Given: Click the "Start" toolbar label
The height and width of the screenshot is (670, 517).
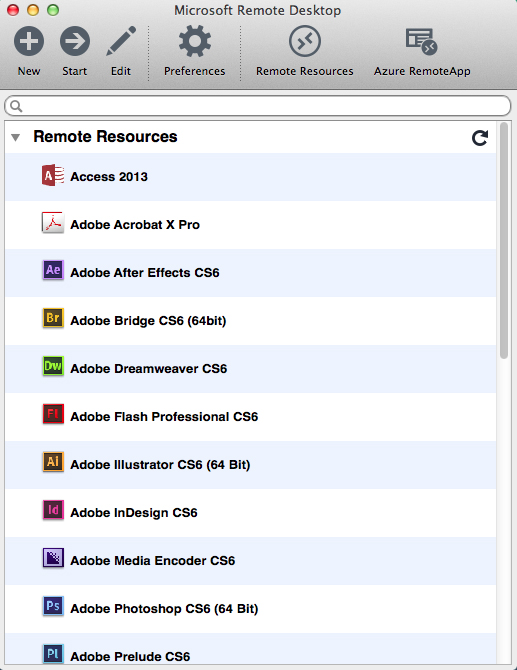Looking at the screenshot, I should pos(74,71).
